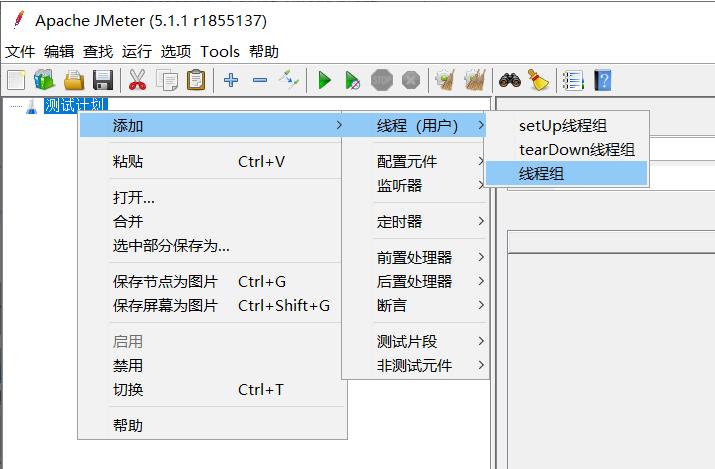Expand the 测试片段 submenu

point(414,341)
